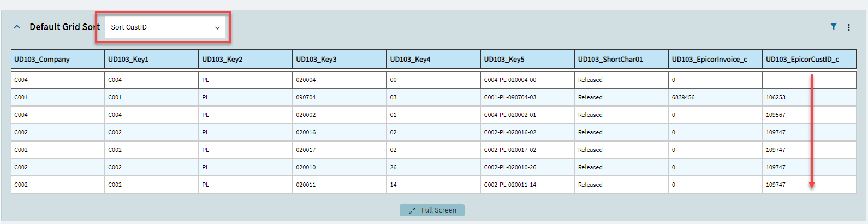Select cell C002-PL-020011-14
Viewport: 868px width, 224px height.
[x=527, y=185]
